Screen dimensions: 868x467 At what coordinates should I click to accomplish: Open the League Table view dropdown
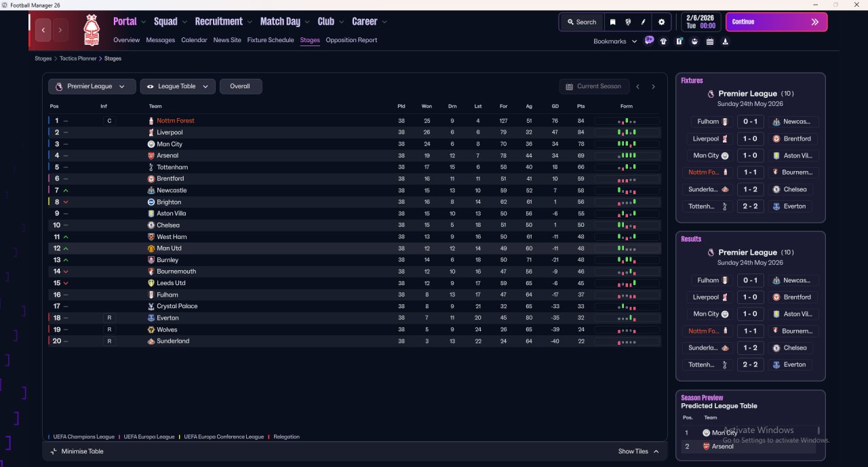click(x=178, y=86)
